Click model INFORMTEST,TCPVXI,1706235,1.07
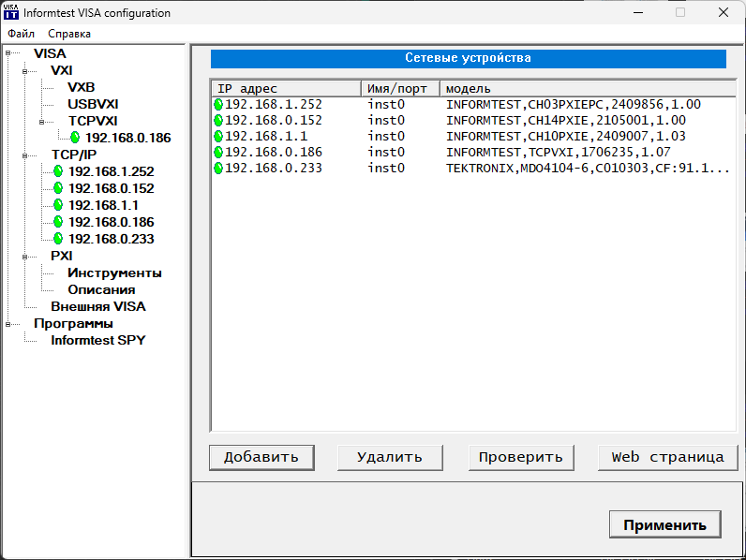Screen dimensions: 746x560 558,152
